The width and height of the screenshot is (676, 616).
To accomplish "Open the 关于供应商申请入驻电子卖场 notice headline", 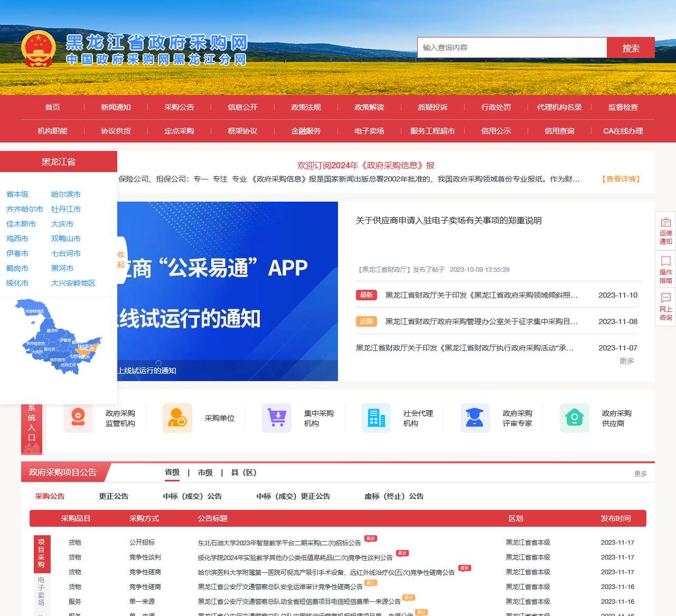I will click(449, 221).
